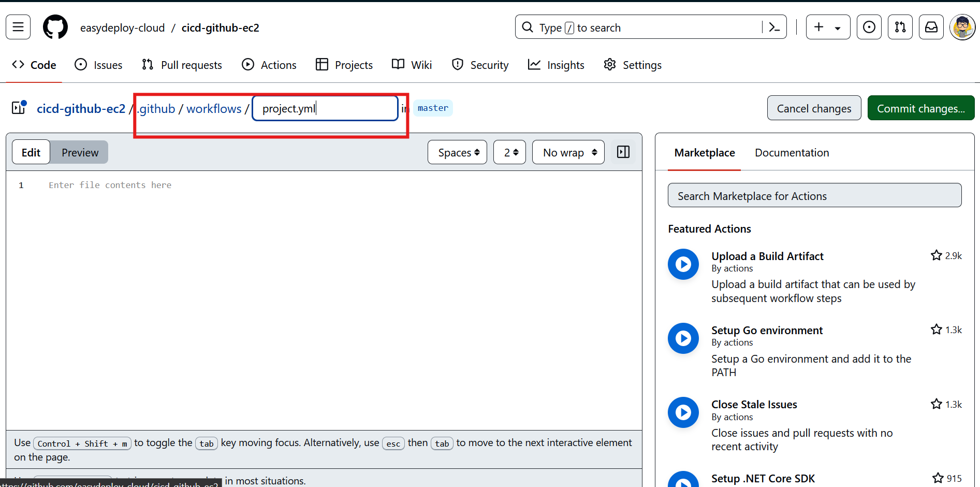
Task: Click Commit changes button
Action: point(921,108)
